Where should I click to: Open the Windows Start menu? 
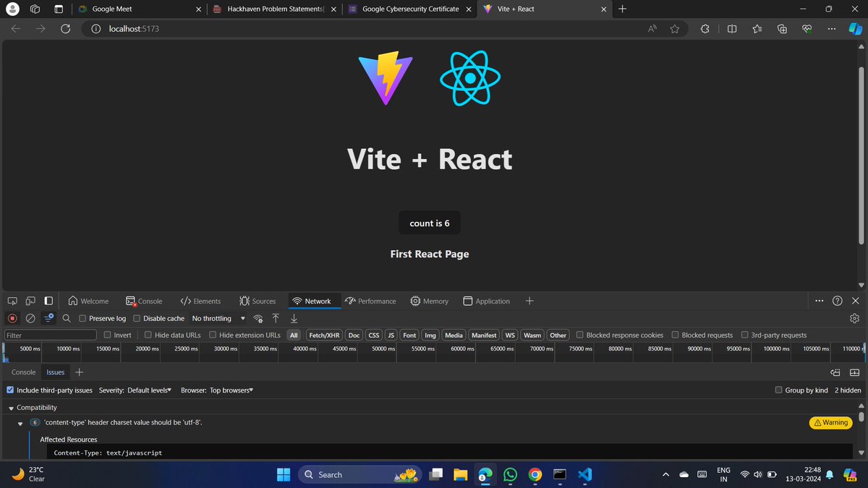(283, 475)
